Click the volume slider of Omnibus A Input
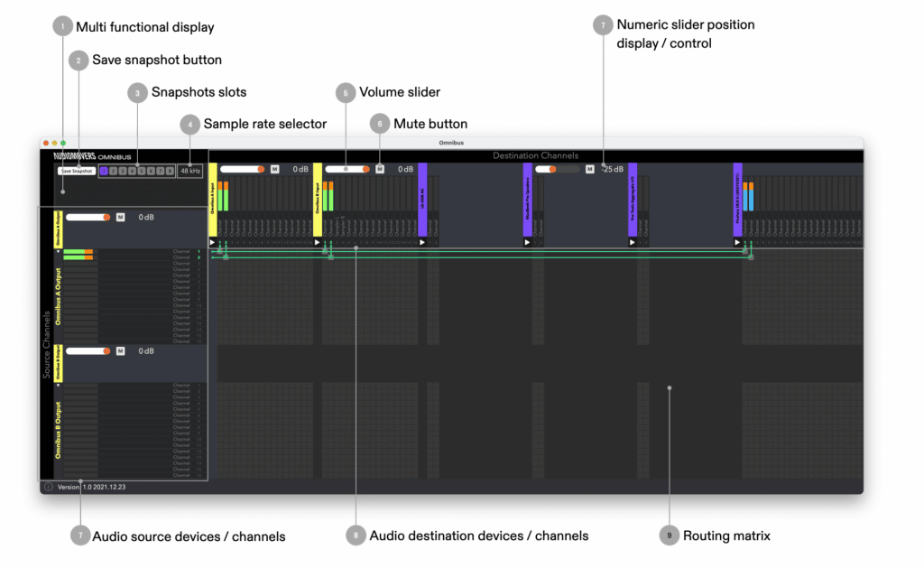The image size is (924, 568). [x=240, y=169]
